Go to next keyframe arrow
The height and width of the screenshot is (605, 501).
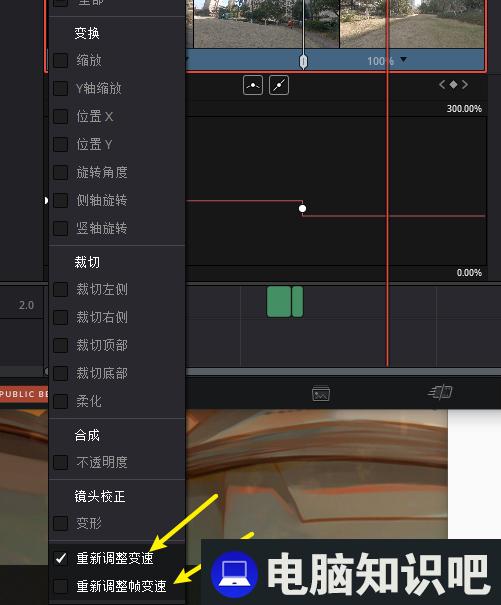(x=465, y=84)
